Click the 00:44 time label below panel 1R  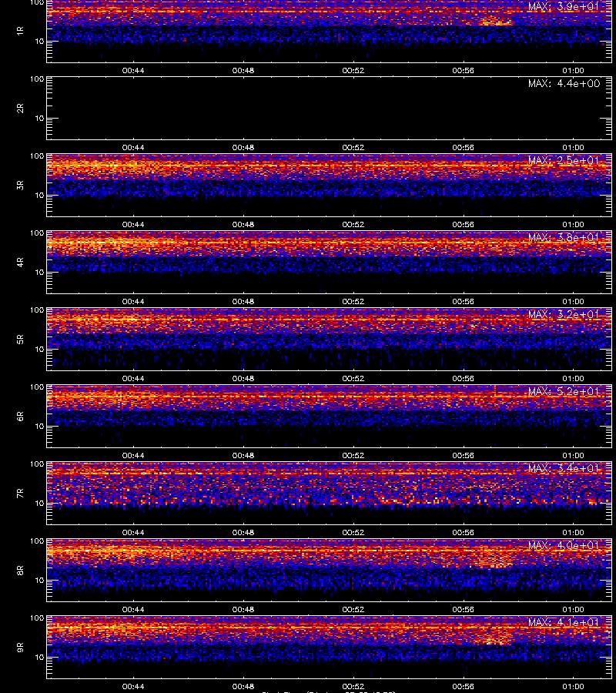click(x=133, y=70)
